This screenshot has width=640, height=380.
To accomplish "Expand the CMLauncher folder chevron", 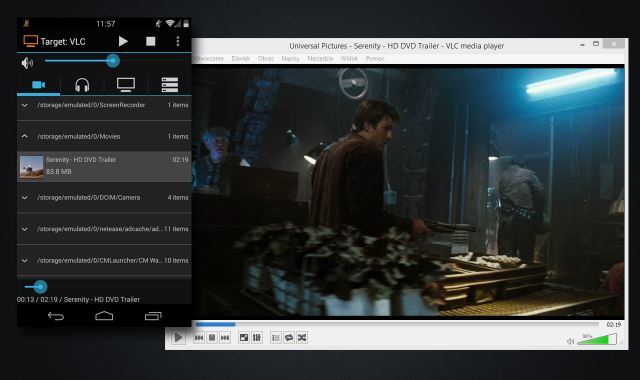I will coord(24,260).
